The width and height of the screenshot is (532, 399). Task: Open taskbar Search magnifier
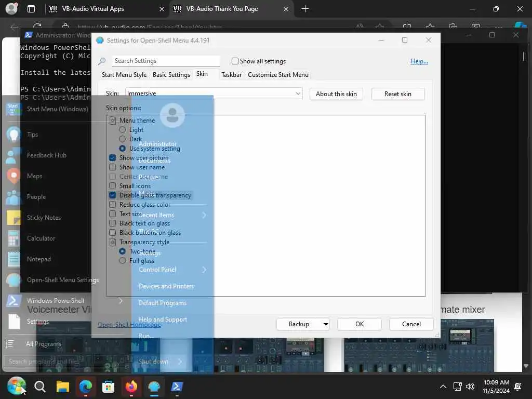coord(39,387)
